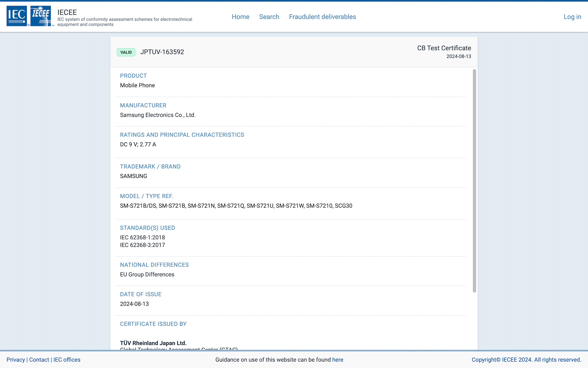Click the guidance 'here' link
588x368 pixels.
click(x=337, y=360)
